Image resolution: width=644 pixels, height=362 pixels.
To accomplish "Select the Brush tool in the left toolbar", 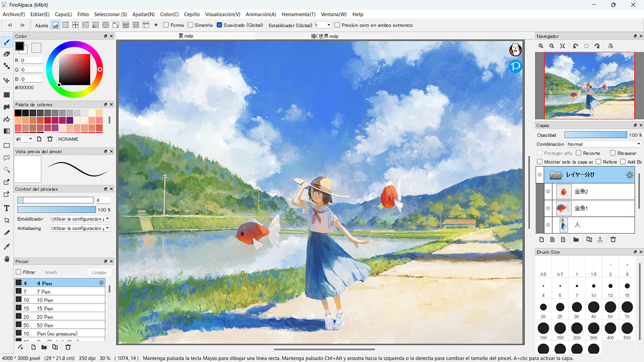I will (x=7, y=41).
